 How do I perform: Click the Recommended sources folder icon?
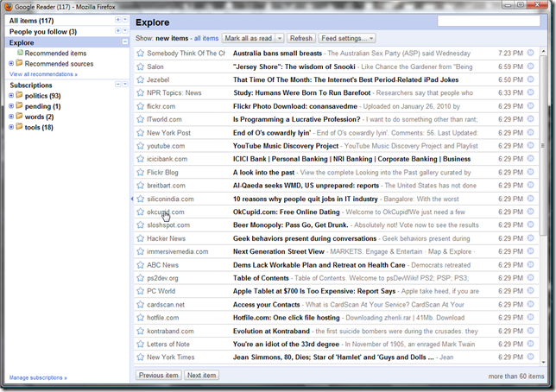pos(19,63)
